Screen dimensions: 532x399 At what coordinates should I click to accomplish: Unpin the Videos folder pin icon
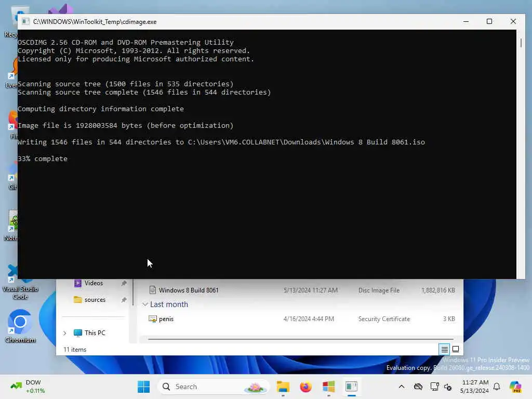pos(124,283)
